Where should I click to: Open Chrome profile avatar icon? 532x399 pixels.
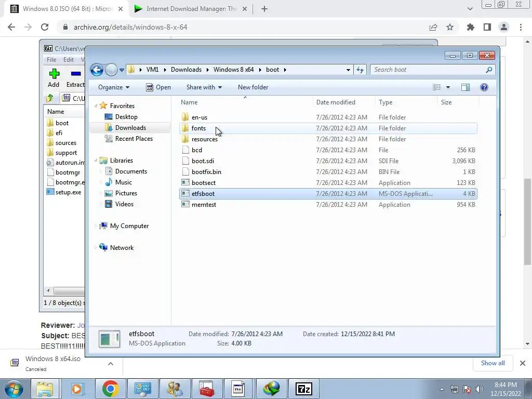[x=504, y=27]
